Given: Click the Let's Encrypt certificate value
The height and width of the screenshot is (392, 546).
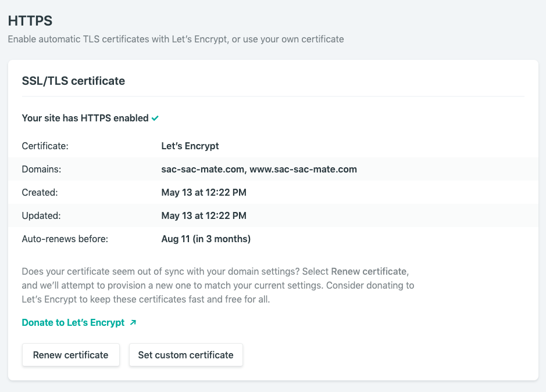Looking at the screenshot, I should [190, 146].
